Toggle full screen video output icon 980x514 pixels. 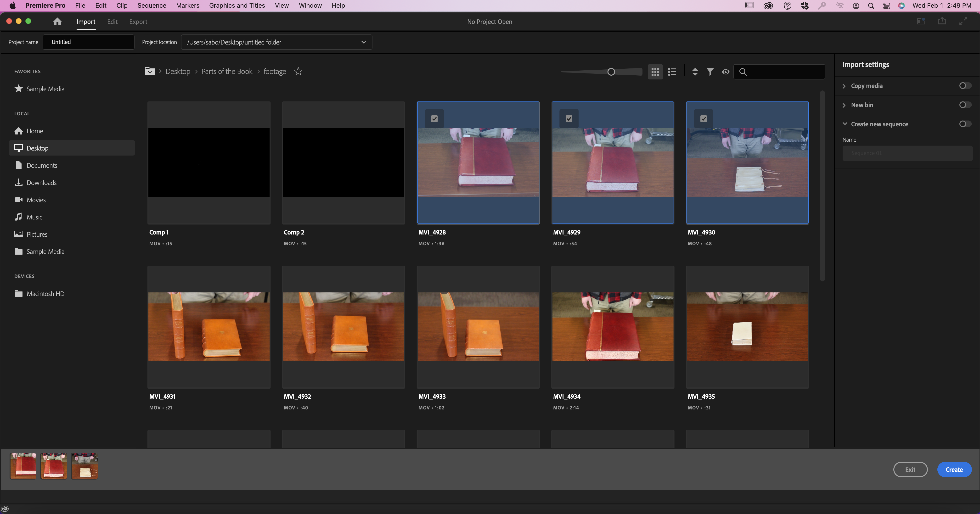963,21
